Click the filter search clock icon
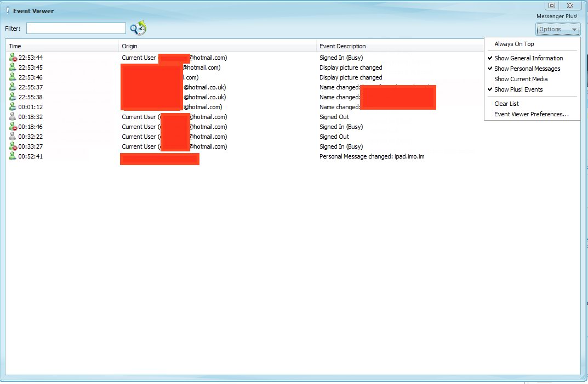This screenshot has height=384, width=588. point(138,28)
